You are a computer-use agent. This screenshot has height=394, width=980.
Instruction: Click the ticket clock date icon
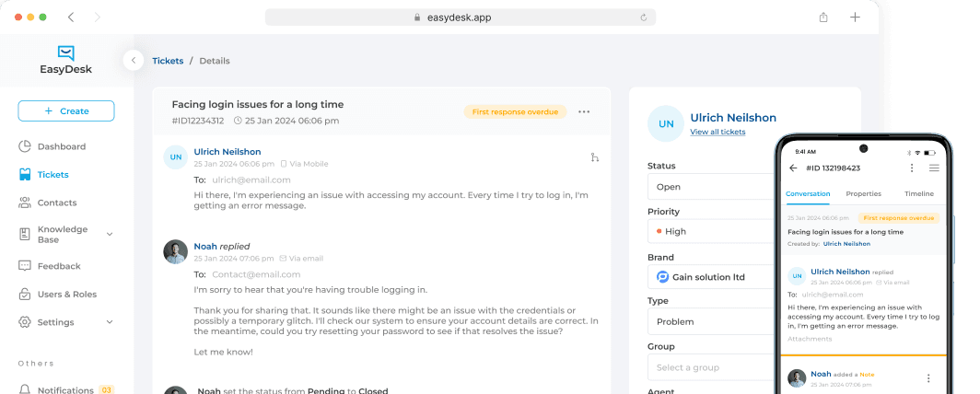(x=238, y=122)
